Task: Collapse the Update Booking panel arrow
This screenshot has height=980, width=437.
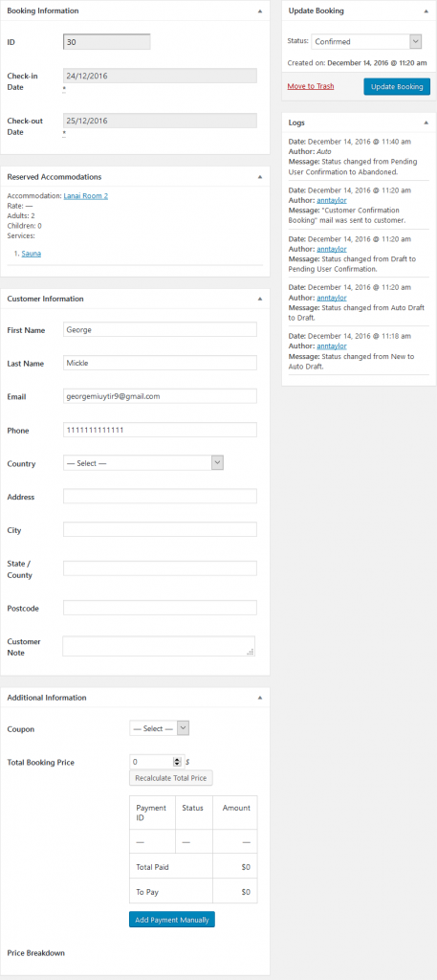Action: click(x=426, y=11)
